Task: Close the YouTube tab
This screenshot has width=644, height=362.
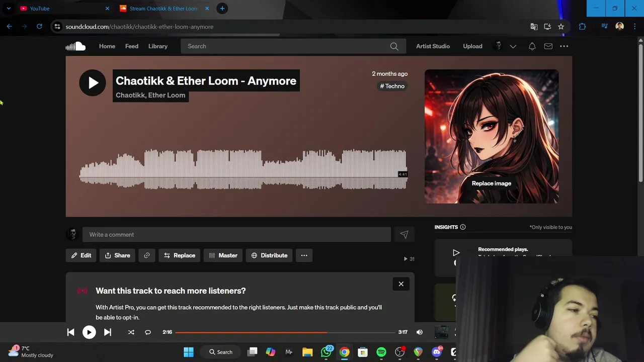Action: [107, 9]
